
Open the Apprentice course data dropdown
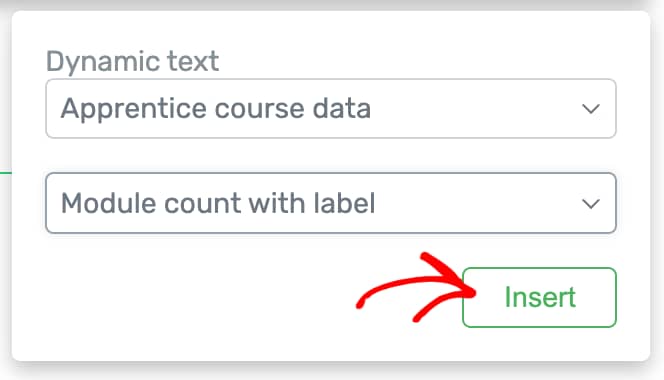(x=331, y=108)
